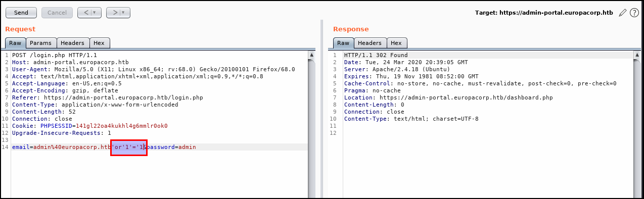Click the 'Pragma: no-cache' response line
The image size is (644, 199).
(x=372, y=90)
